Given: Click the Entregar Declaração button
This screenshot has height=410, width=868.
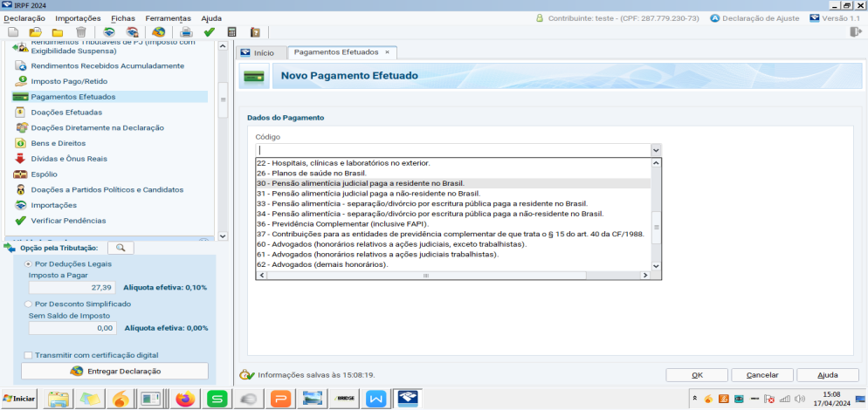Looking at the screenshot, I should tap(115, 371).
